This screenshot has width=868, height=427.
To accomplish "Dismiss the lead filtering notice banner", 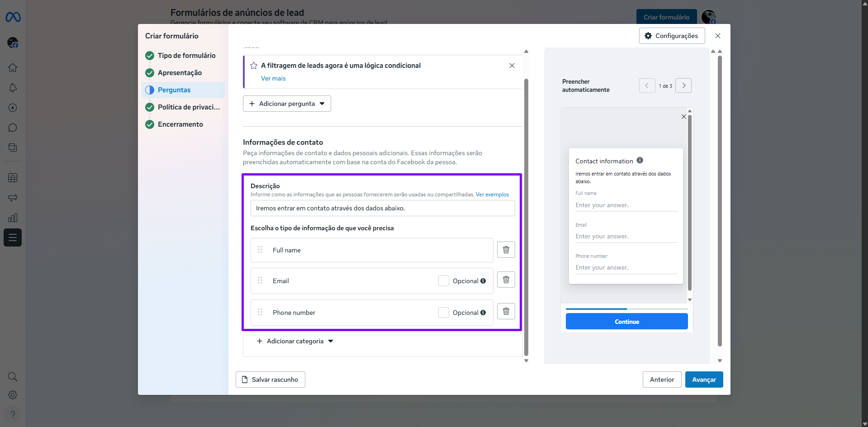I will coord(512,66).
